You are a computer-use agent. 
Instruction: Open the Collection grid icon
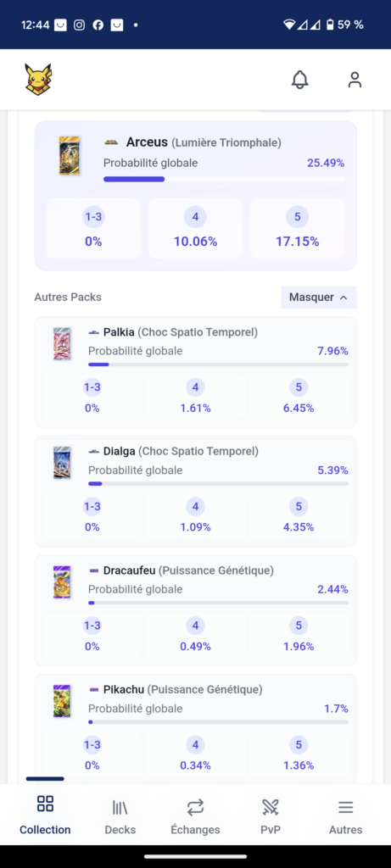(45, 804)
